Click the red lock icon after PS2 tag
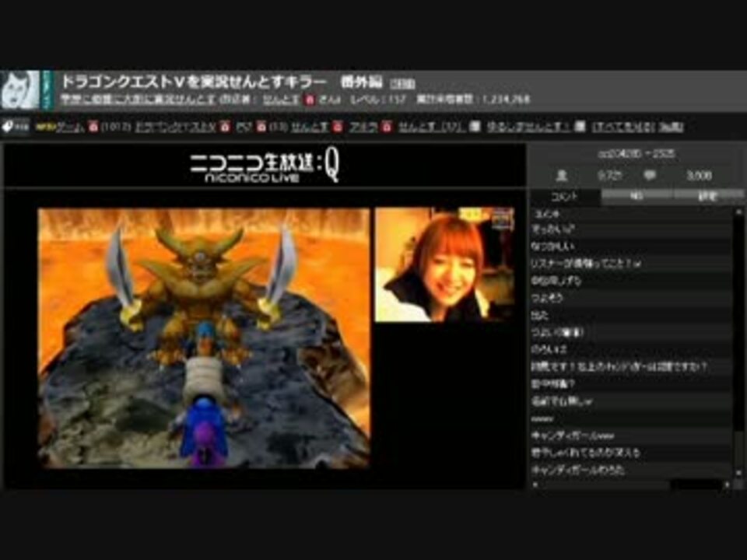Image resolution: width=747 pixels, height=560 pixels. click(261, 127)
